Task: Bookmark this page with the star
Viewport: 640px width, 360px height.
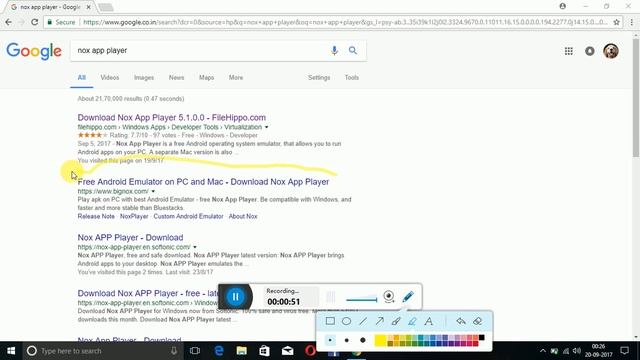Action: (x=616, y=22)
